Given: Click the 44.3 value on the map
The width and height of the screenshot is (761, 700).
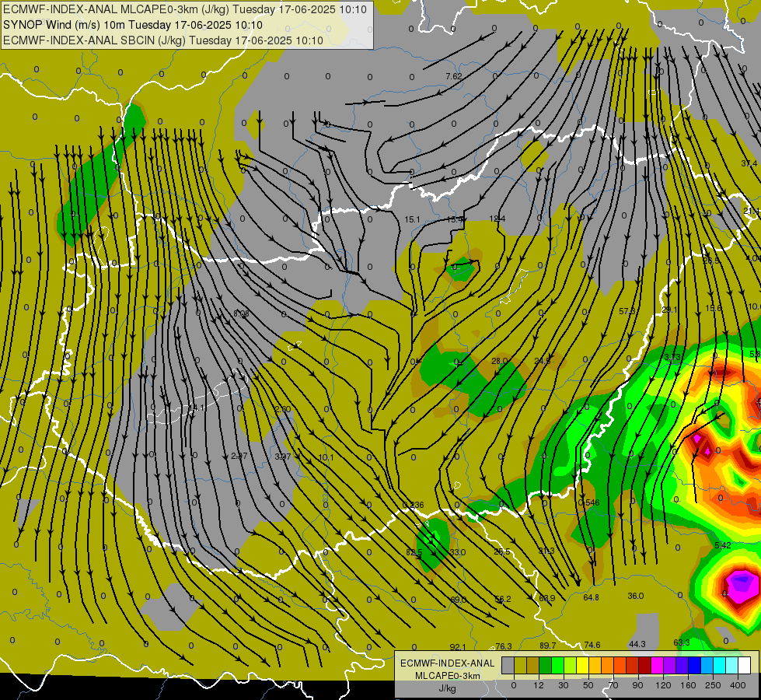Looking at the screenshot, I should (637, 644).
